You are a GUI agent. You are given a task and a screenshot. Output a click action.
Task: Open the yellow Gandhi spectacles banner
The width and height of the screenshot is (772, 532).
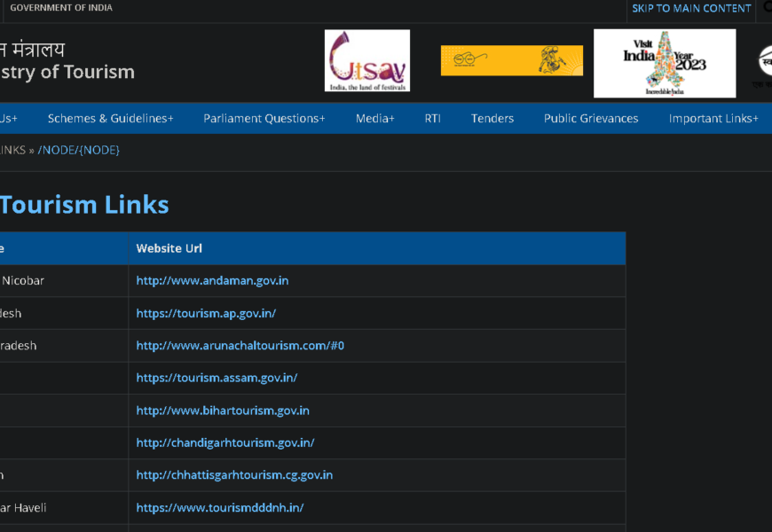coord(511,60)
